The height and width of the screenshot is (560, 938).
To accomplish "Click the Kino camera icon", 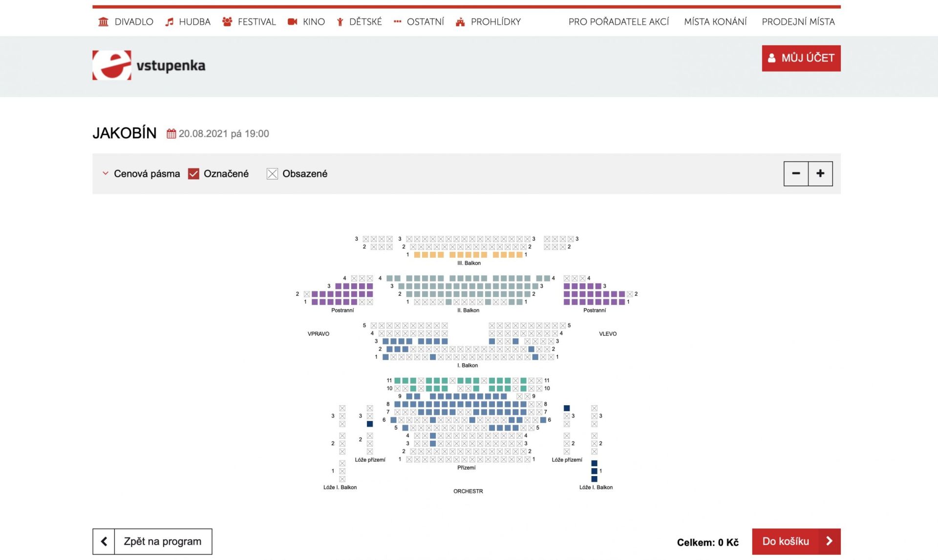I will [x=292, y=22].
